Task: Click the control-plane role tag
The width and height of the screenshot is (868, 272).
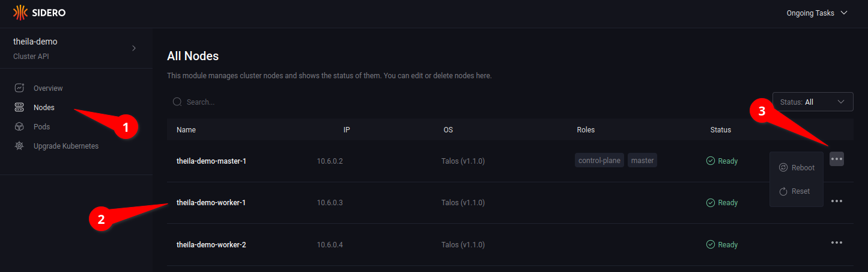Action: coord(599,161)
